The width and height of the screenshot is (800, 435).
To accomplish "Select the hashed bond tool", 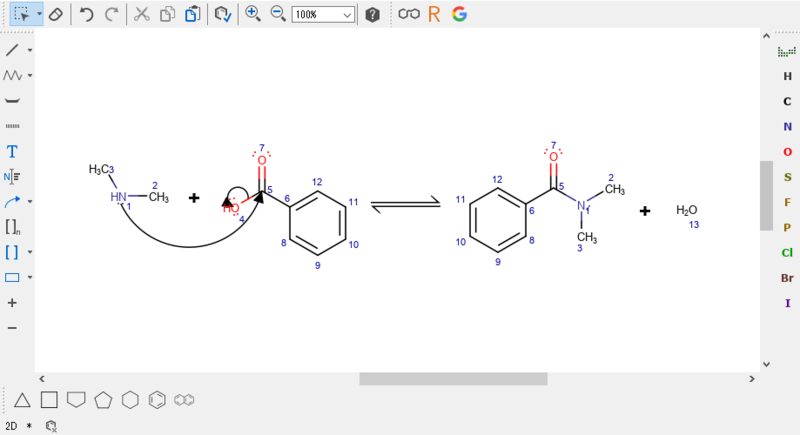I will click(12, 126).
